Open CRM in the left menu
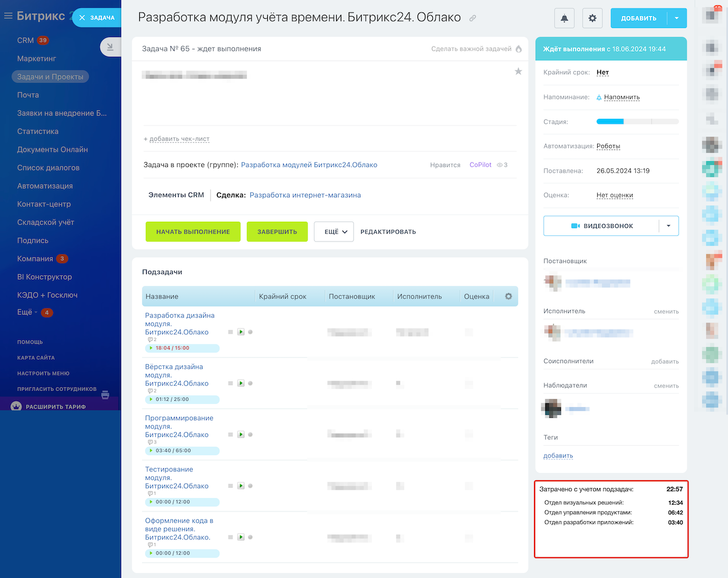 [26, 40]
